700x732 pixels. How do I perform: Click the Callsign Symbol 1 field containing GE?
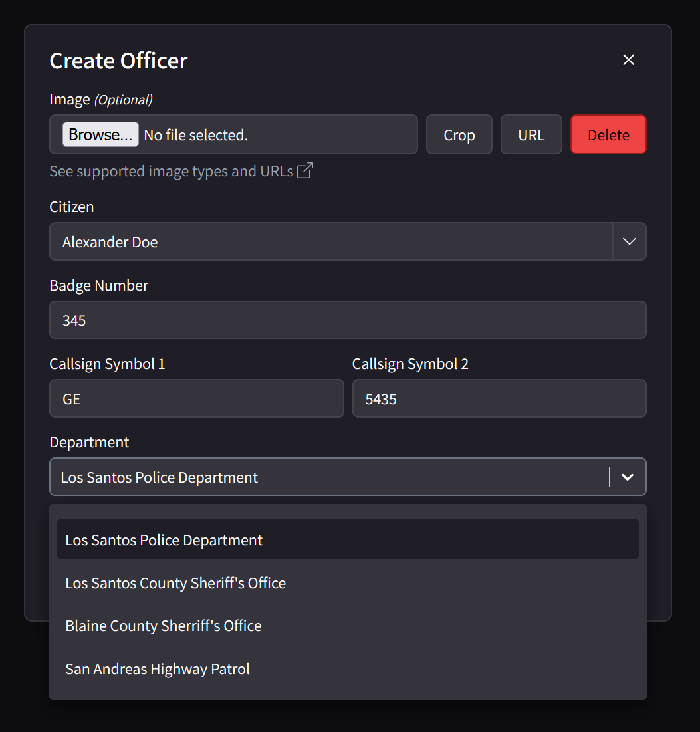pos(196,399)
